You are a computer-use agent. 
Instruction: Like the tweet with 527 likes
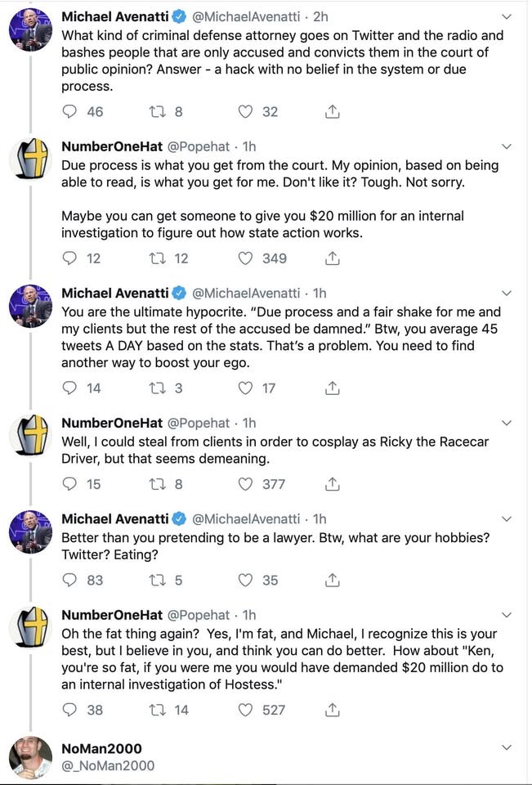point(246,710)
